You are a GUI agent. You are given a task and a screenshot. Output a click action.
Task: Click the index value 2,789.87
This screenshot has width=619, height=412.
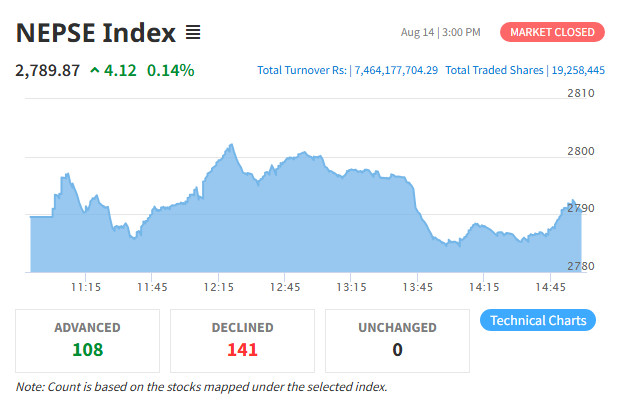point(47,71)
